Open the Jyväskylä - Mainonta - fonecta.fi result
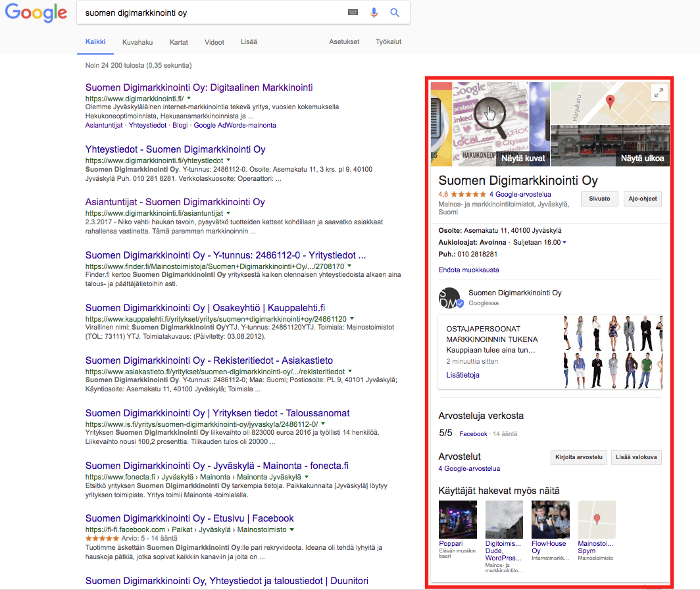 tap(217, 466)
